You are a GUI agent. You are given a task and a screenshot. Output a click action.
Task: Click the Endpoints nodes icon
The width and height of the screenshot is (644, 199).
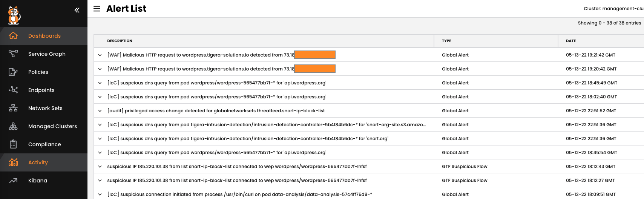click(x=13, y=90)
